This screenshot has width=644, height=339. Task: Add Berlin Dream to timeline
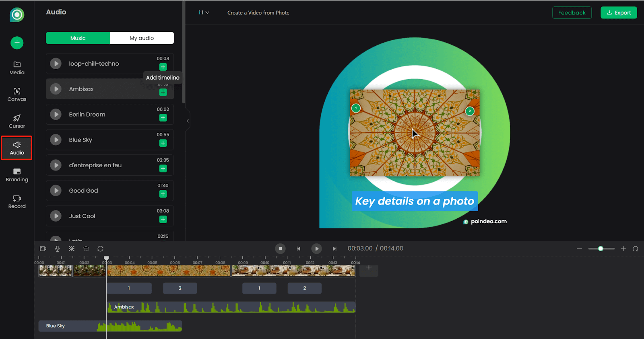point(163,118)
